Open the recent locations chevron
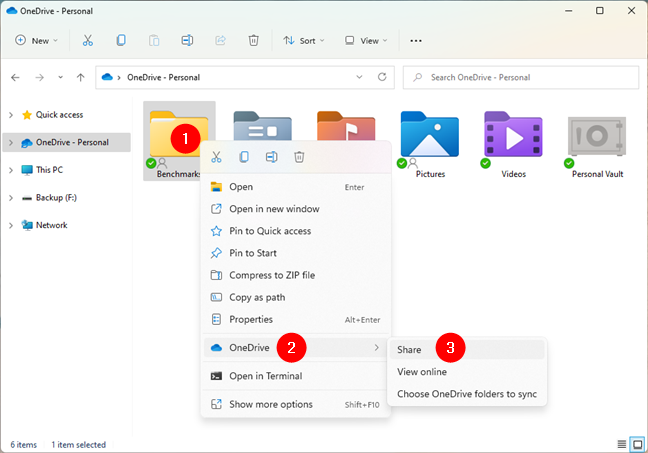Viewport: 648px width, 453px height. coord(60,77)
